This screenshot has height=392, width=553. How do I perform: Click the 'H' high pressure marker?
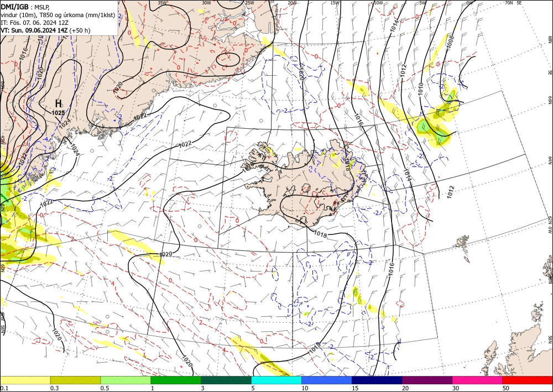[59, 103]
